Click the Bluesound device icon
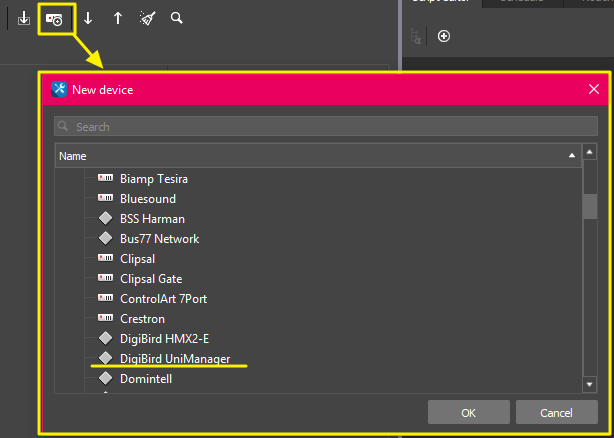This screenshot has width=614, height=438. 105,198
